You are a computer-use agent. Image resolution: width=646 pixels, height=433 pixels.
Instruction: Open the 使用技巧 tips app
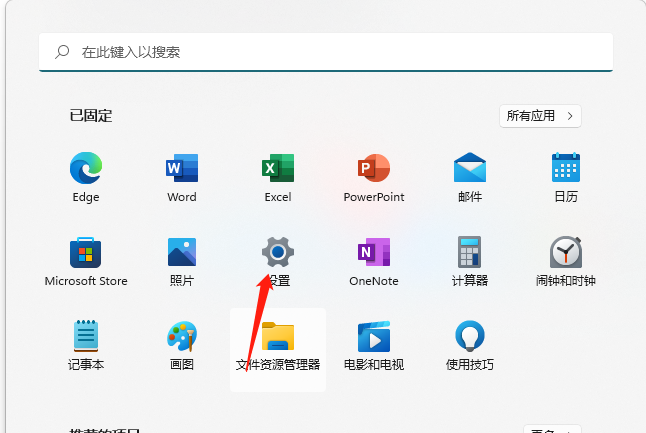coord(470,336)
